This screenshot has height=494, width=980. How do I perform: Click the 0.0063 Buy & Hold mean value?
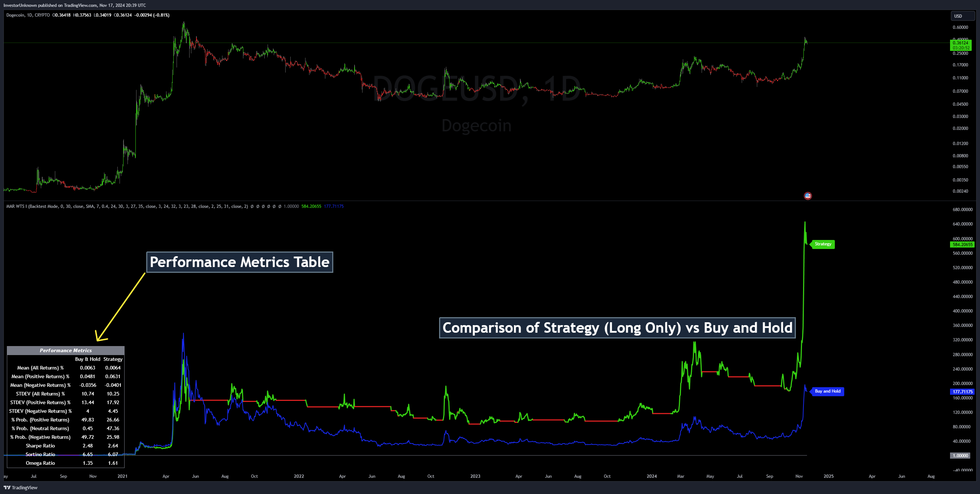[87, 368]
